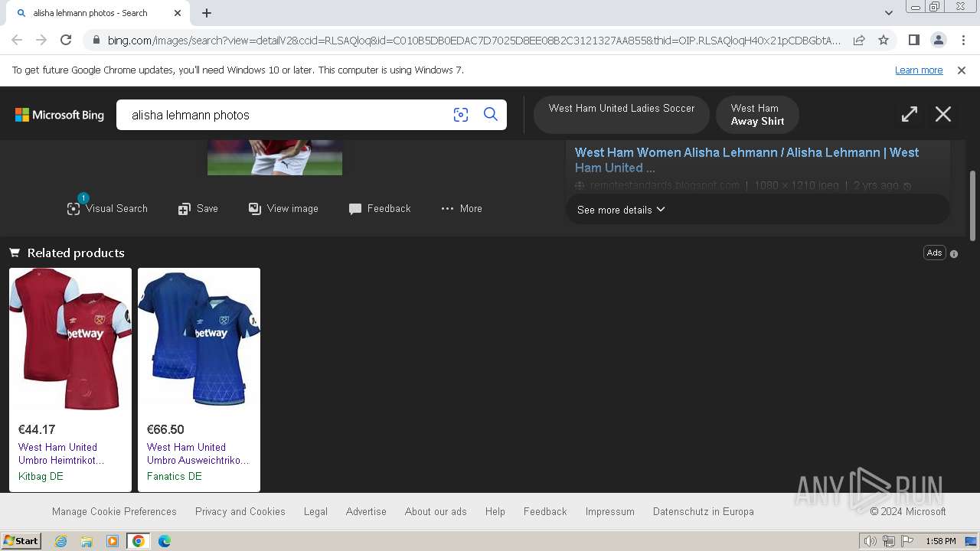Click the Chrome back arrow

(x=17, y=40)
